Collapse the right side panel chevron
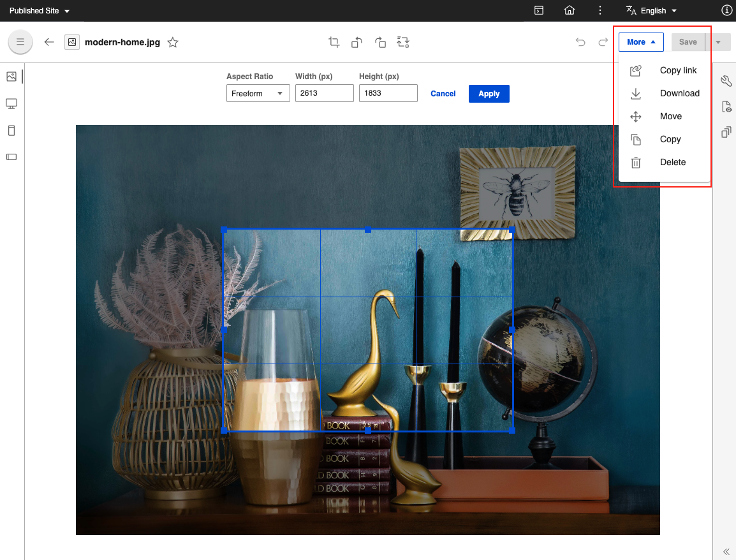The height and width of the screenshot is (560, 736). coord(726,552)
